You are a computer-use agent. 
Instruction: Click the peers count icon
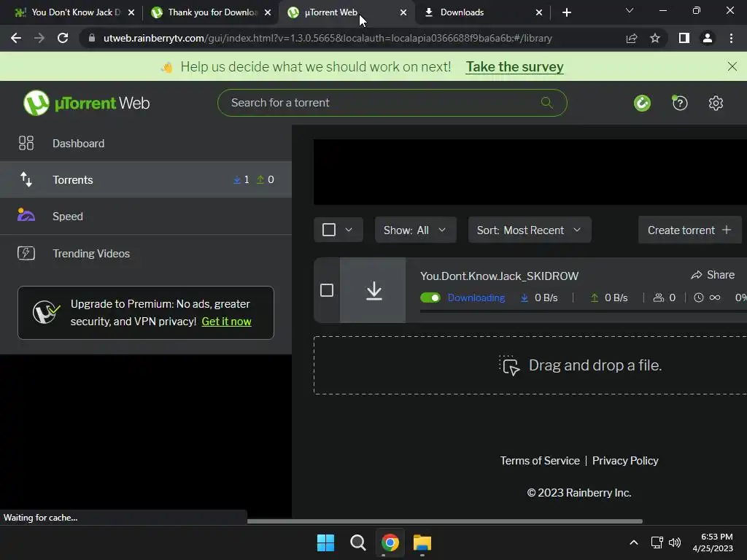(659, 297)
